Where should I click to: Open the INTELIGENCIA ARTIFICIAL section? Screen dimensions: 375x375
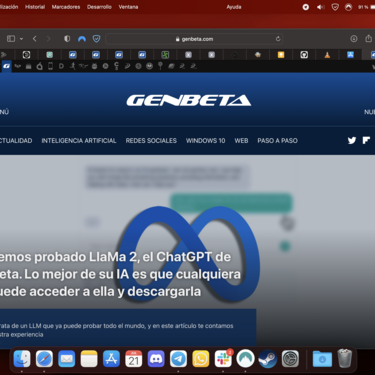(79, 141)
